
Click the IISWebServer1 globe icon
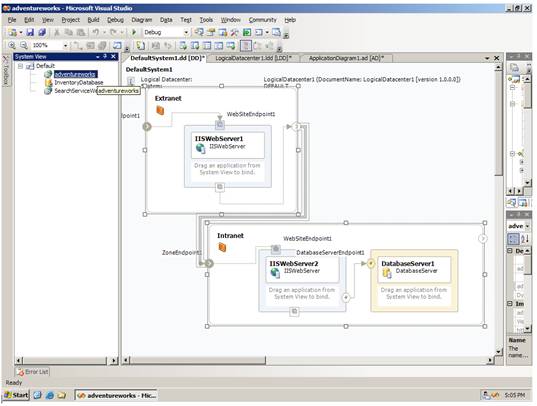point(200,148)
